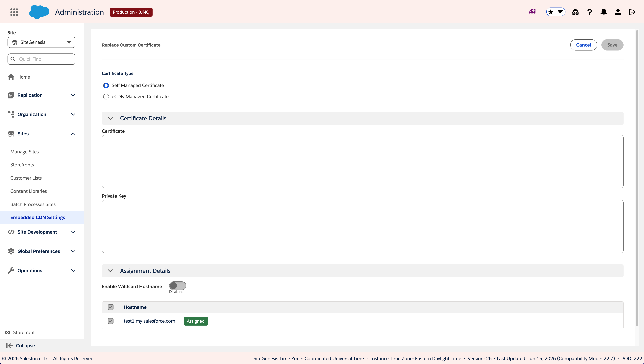Click into the Certificate text area

click(362, 161)
